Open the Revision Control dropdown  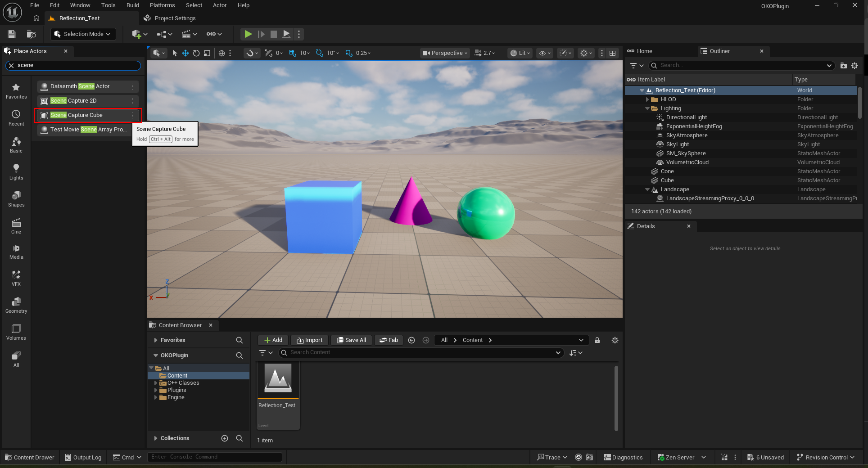[825, 458]
